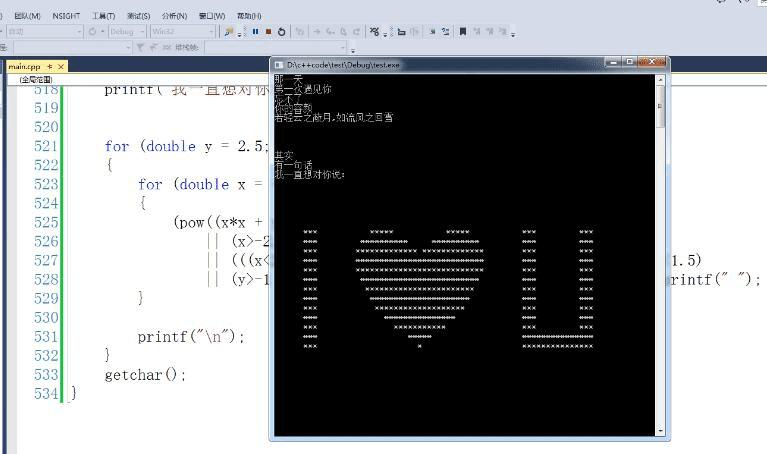Viewport: 767px width, 454px height.
Task: Click the console title D:\c++code\test\Debug\test.exe
Action: point(343,65)
